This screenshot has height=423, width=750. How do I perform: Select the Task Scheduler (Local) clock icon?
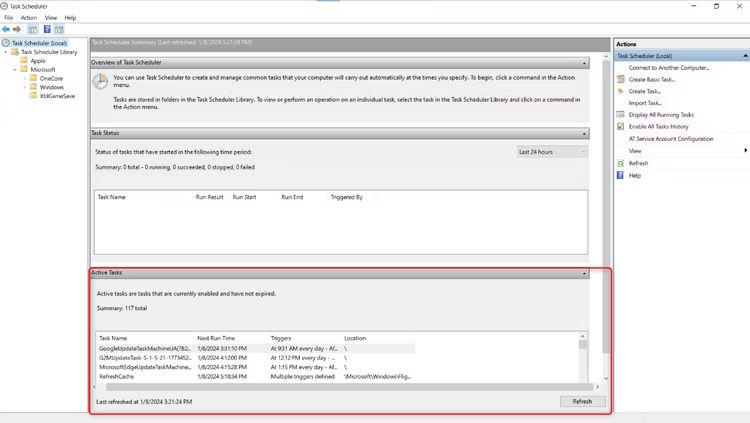[x=6, y=43]
